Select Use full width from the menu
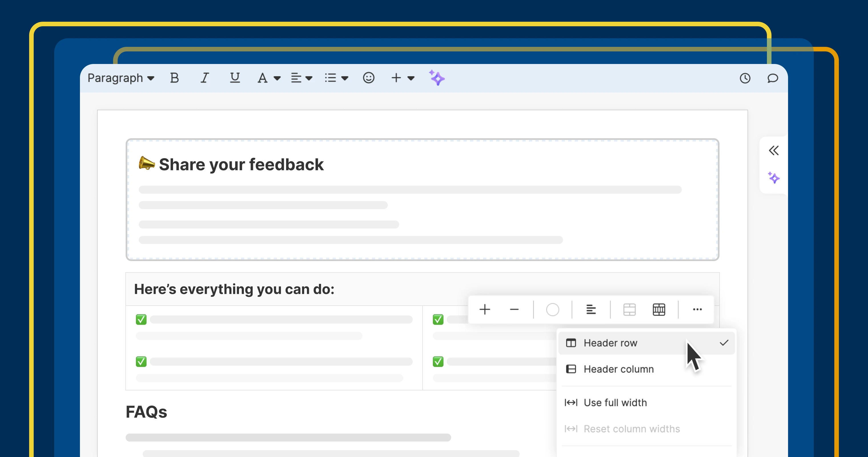 click(615, 402)
